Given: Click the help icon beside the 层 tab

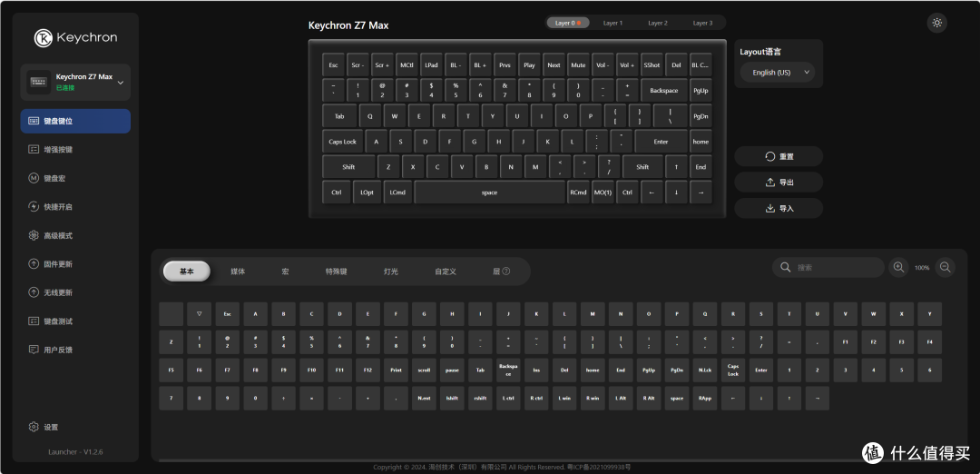Looking at the screenshot, I should point(506,272).
